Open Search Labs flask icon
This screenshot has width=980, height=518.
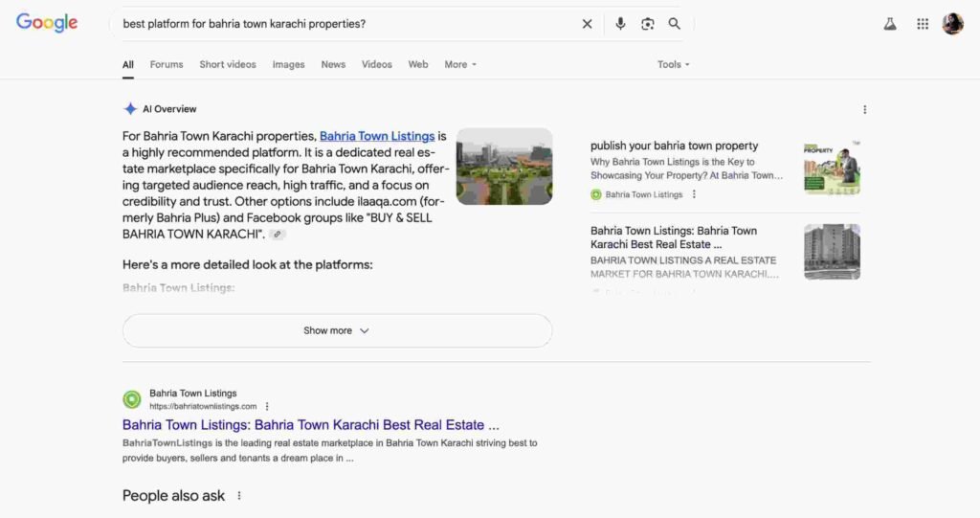pos(890,24)
